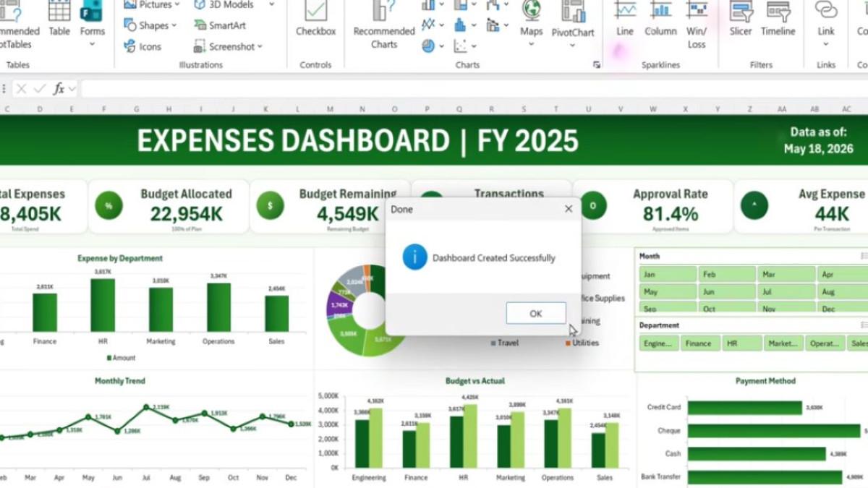
Task: Click the Approval Rate value '81.4%'
Action: (671, 214)
